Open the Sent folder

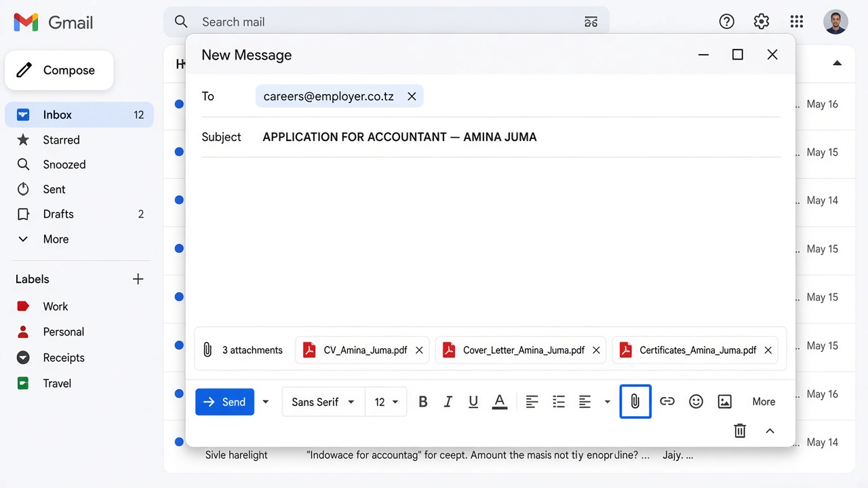pos(79,189)
